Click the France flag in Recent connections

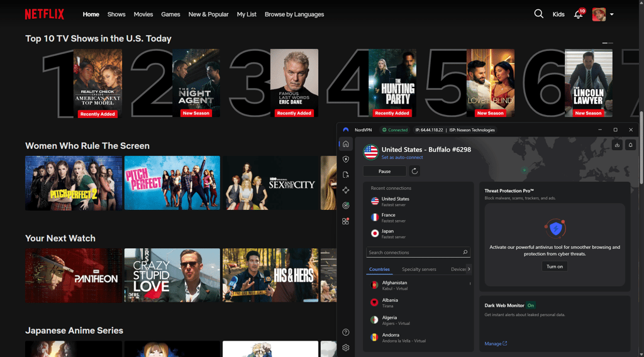(x=375, y=217)
